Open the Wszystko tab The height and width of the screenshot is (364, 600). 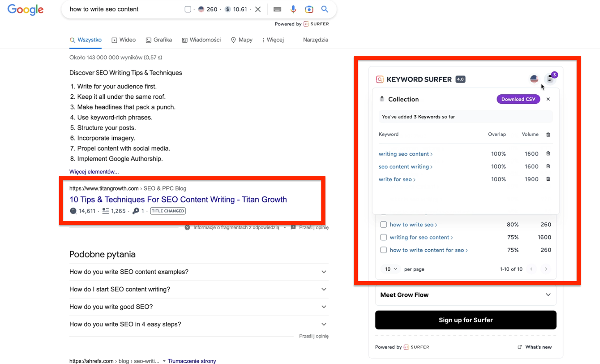86,40
